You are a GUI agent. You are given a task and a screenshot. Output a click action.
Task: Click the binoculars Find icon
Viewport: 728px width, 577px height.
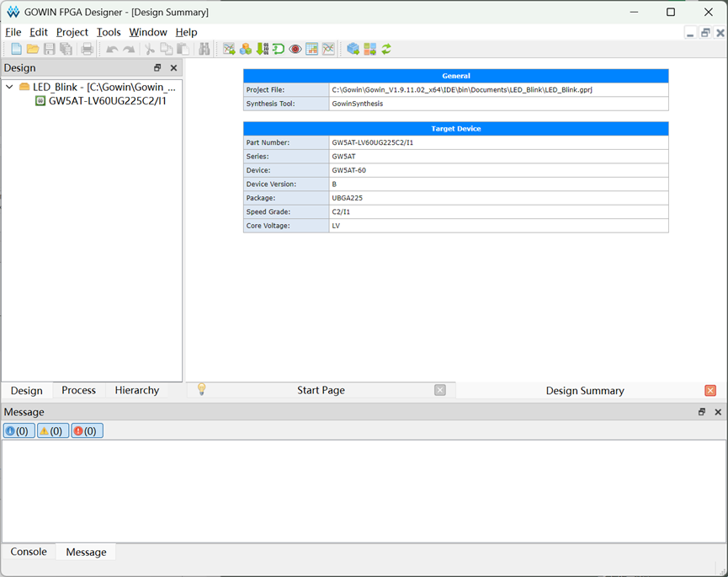pyautogui.click(x=205, y=49)
